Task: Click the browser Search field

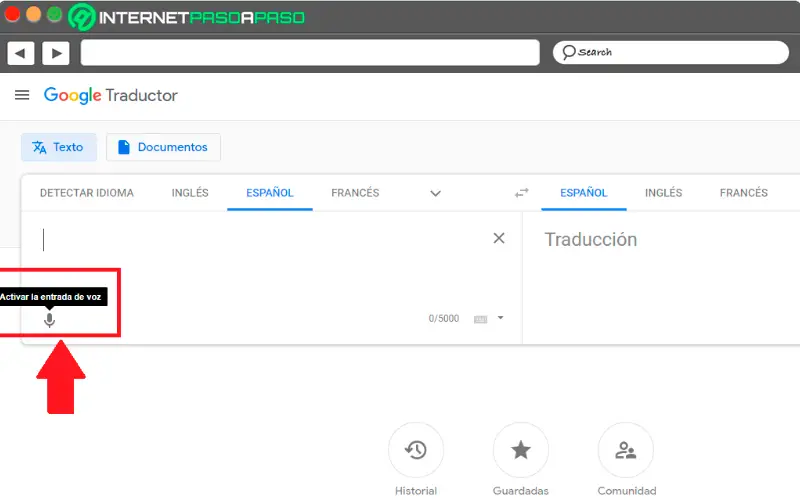Action: (x=670, y=53)
